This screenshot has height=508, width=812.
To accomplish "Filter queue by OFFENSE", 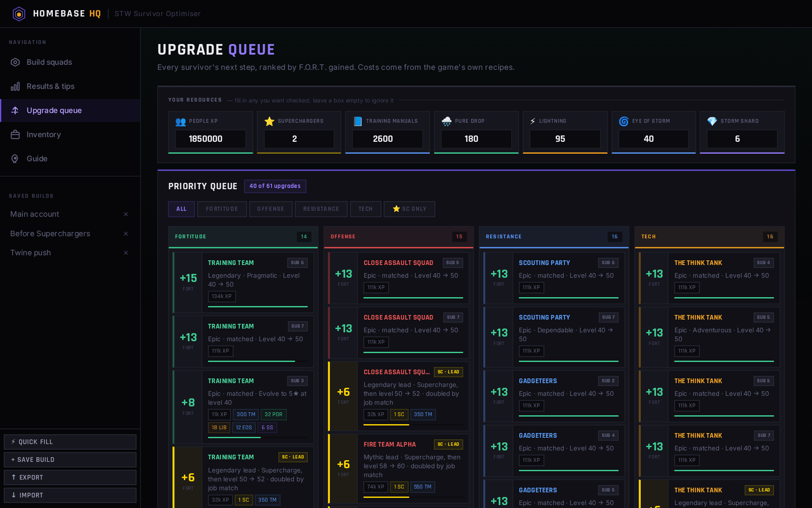I will (x=271, y=209).
